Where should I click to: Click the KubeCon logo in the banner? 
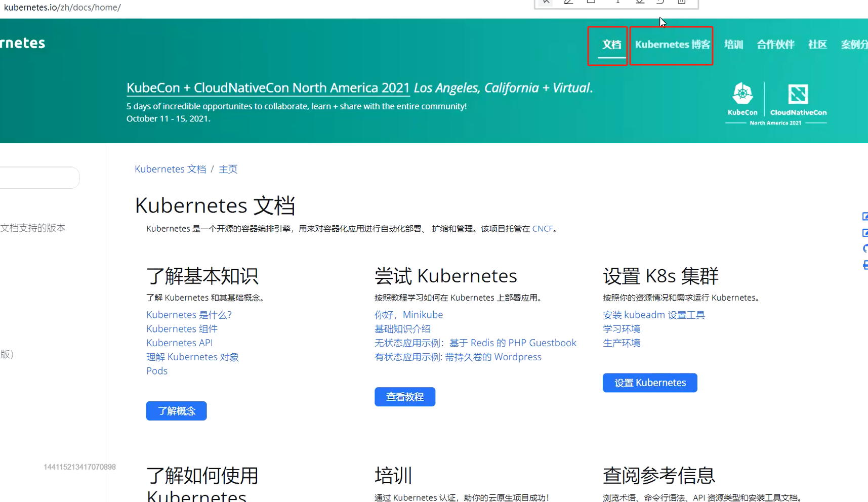tap(742, 99)
